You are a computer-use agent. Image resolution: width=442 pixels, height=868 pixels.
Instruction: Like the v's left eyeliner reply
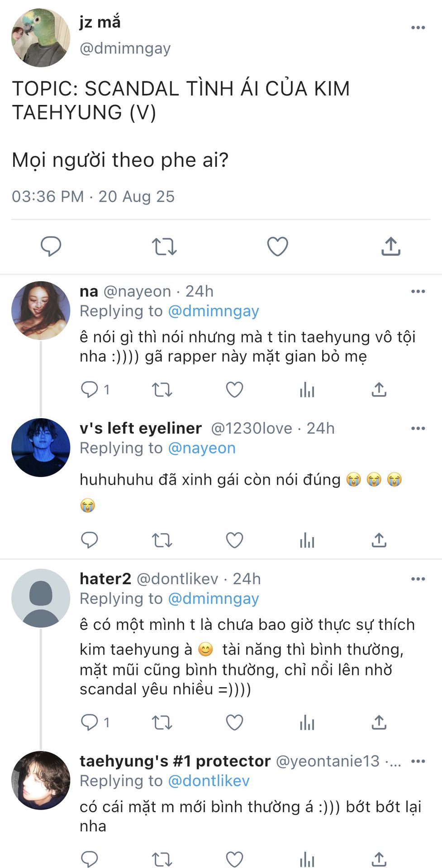[x=234, y=540]
